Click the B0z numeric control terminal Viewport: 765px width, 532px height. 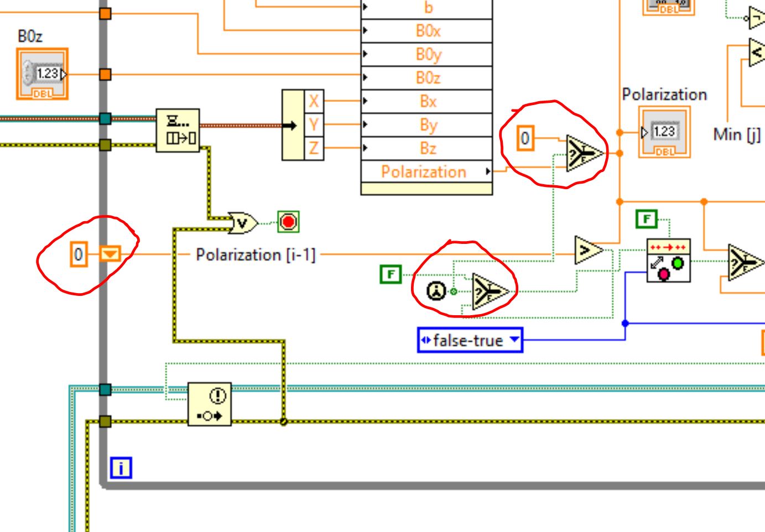(x=43, y=74)
